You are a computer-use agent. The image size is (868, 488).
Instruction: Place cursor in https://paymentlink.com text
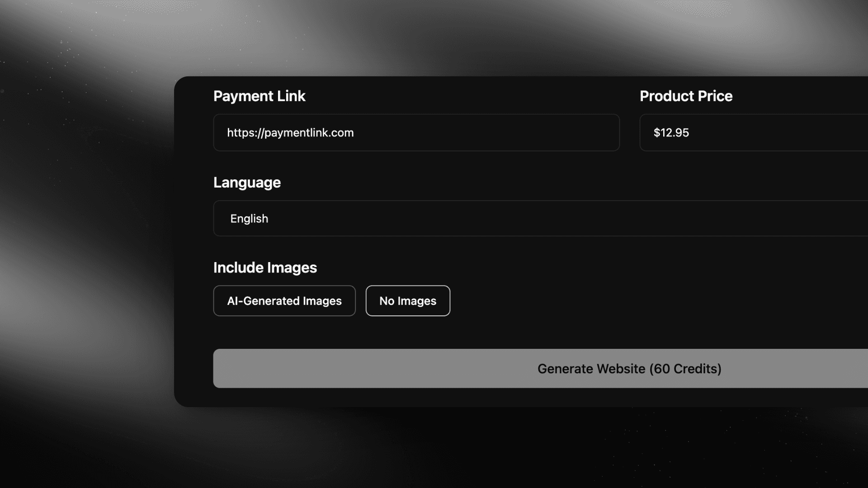click(290, 133)
